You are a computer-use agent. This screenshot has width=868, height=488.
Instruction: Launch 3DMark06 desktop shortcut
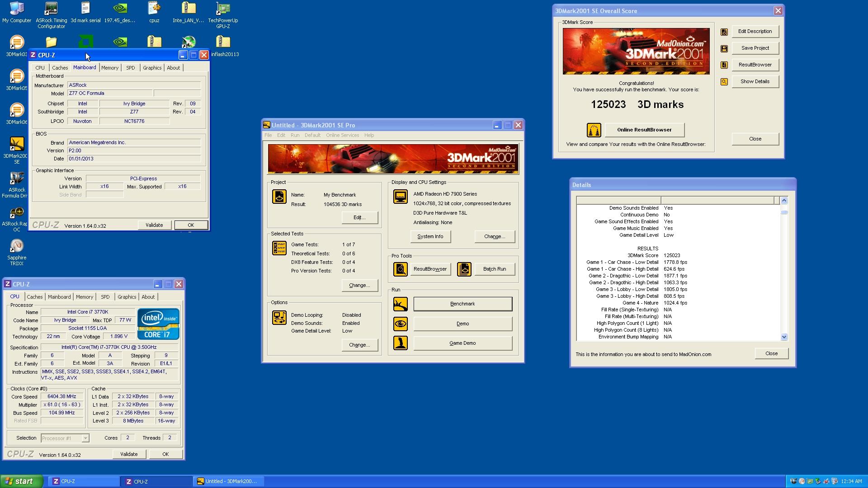point(17,114)
